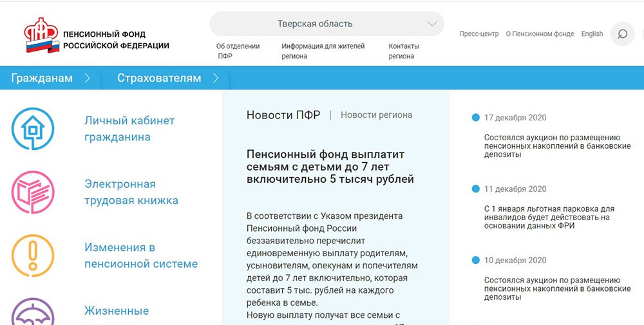The width and height of the screenshot is (644, 325).
Task: Switch to Новости региона tab
Action: click(x=376, y=115)
